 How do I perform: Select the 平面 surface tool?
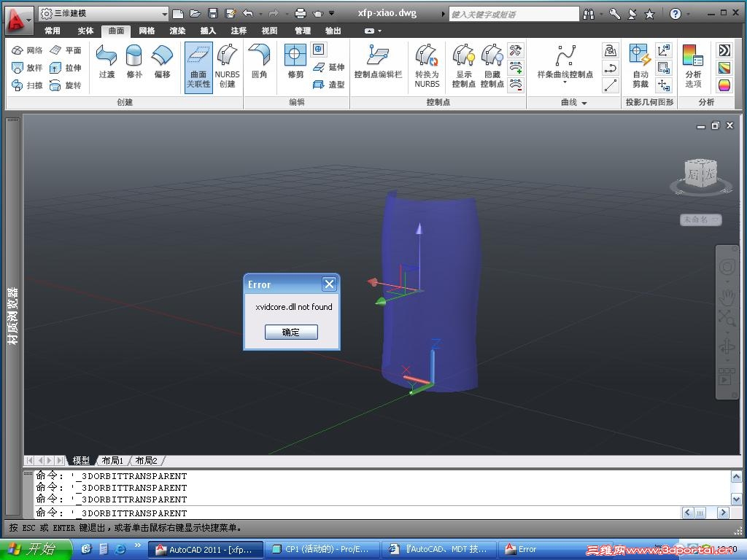coord(66,50)
